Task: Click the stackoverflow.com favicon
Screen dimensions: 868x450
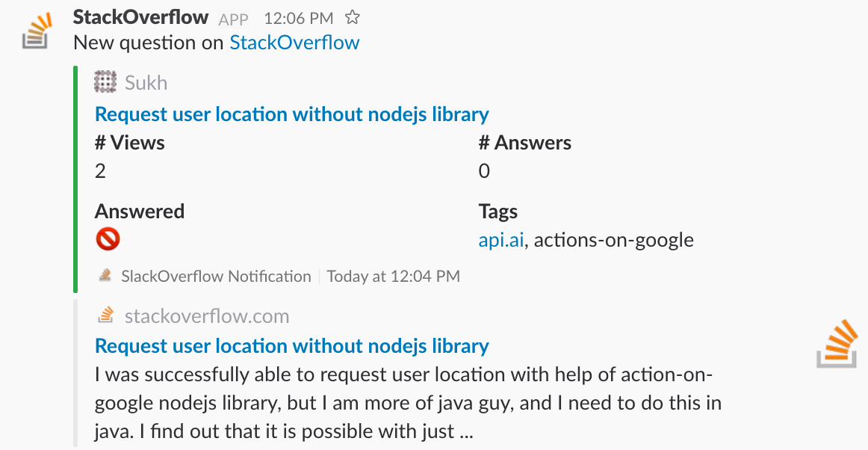Action: coord(105,315)
